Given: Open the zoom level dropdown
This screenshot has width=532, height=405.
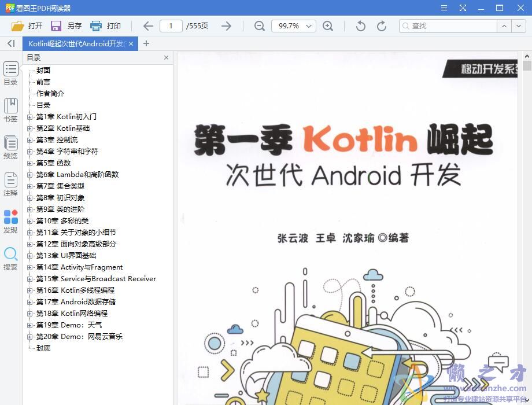Looking at the screenshot, I should [308, 26].
